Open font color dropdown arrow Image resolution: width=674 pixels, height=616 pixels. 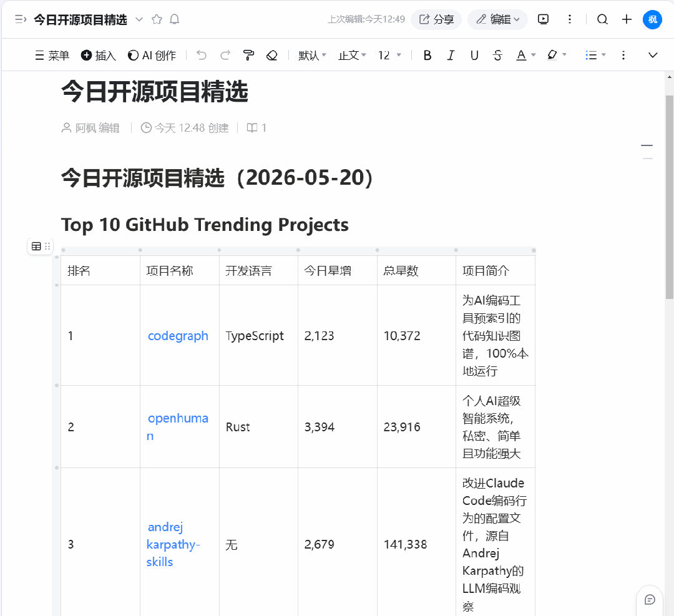(534, 55)
